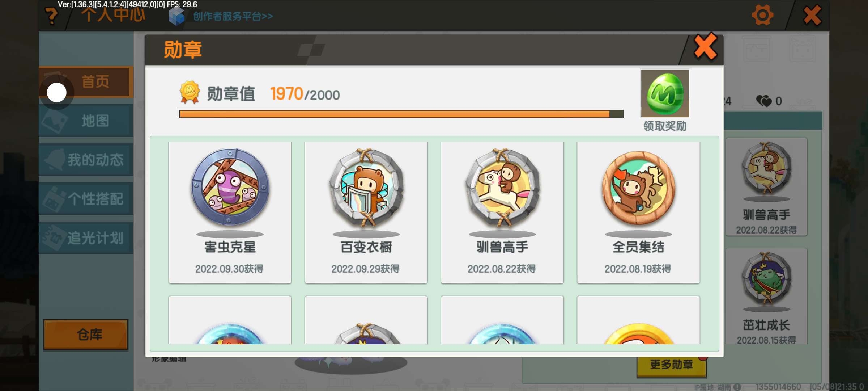Click the green M reward gem icon
Viewport: 868px width, 391px height.
click(x=665, y=93)
